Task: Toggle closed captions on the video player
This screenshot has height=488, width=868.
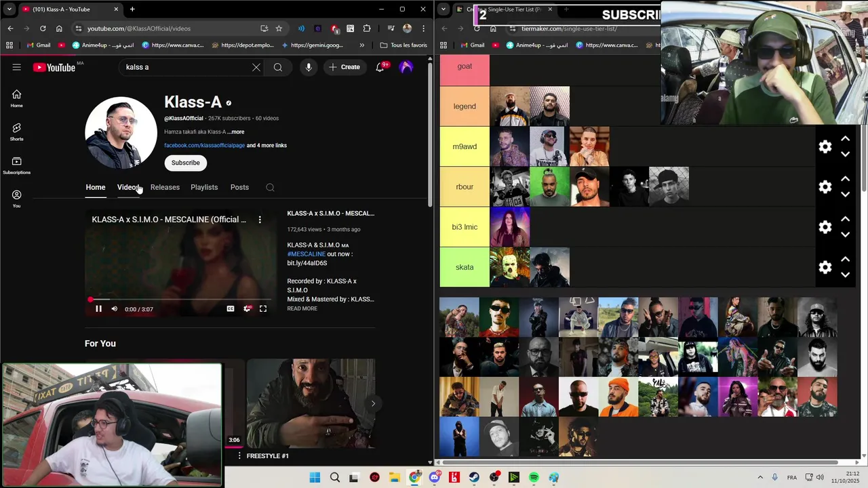Action: pyautogui.click(x=231, y=309)
